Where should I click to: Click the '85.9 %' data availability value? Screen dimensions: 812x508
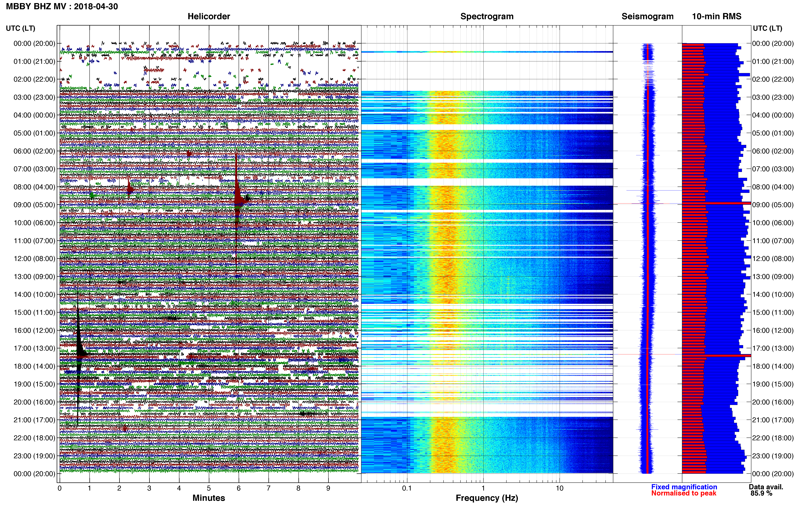point(761,493)
